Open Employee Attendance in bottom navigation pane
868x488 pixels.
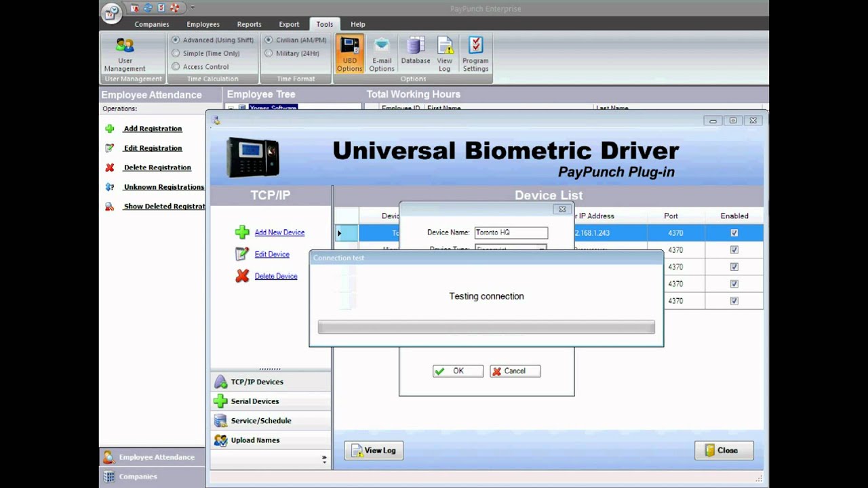pos(152,457)
